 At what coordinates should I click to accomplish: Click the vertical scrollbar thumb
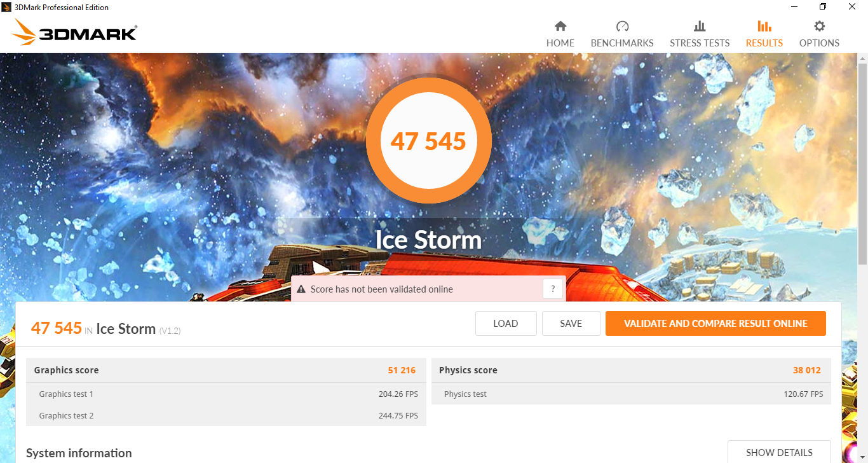(x=862, y=163)
